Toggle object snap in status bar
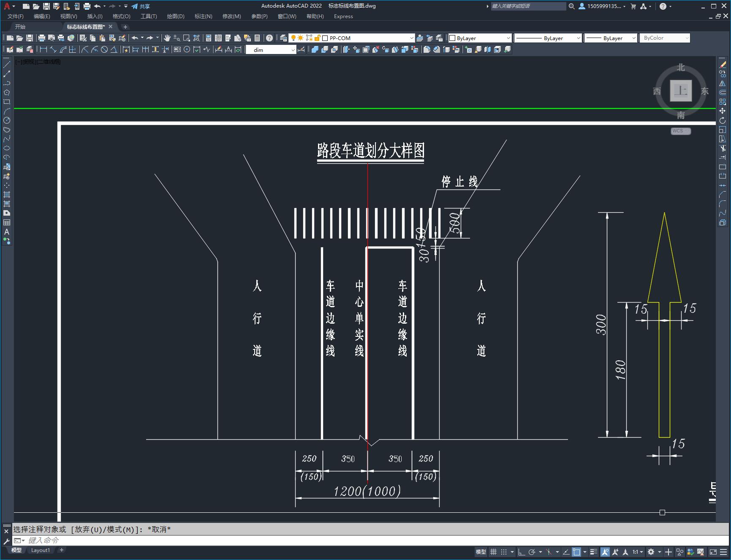This screenshot has width=731, height=560. [x=576, y=552]
